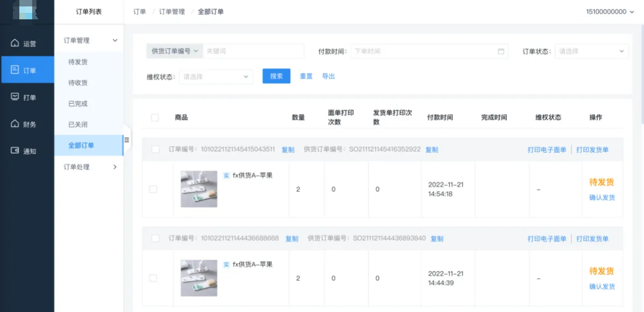Image resolution: width=644 pixels, height=312 pixels.
Task: Select 全部订单 in submenu
Action: point(89,146)
